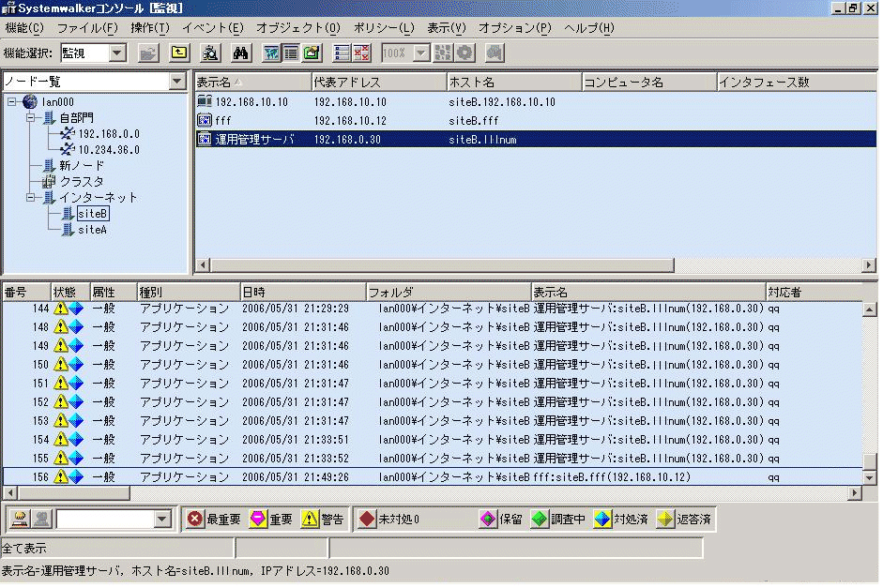Open the イベント(E) menu
The image size is (883, 588).
point(212,28)
